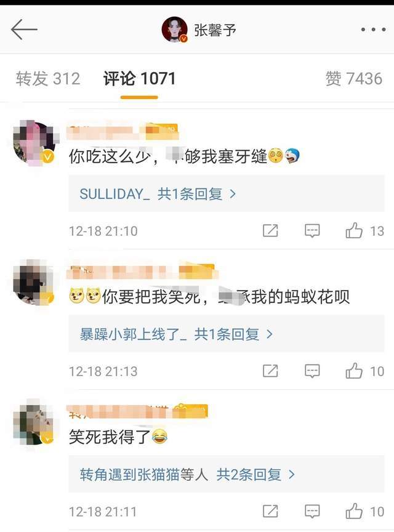
Task: Expand 暴躁小郭上线了_ 共1条回复 replies
Action: 227,334
